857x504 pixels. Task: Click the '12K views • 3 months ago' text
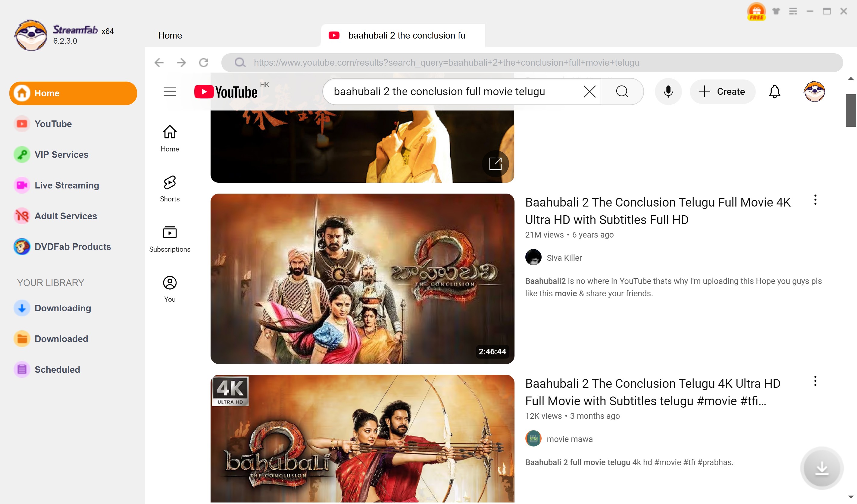pos(572,416)
